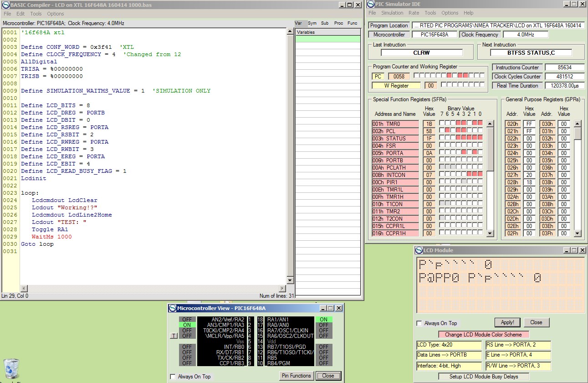Viewport: 588px width, 383px height.
Task: Toggle the AN3/CMP1/RA3 pin that is ON
Action: pyautogui.click(x=187, y=325)
